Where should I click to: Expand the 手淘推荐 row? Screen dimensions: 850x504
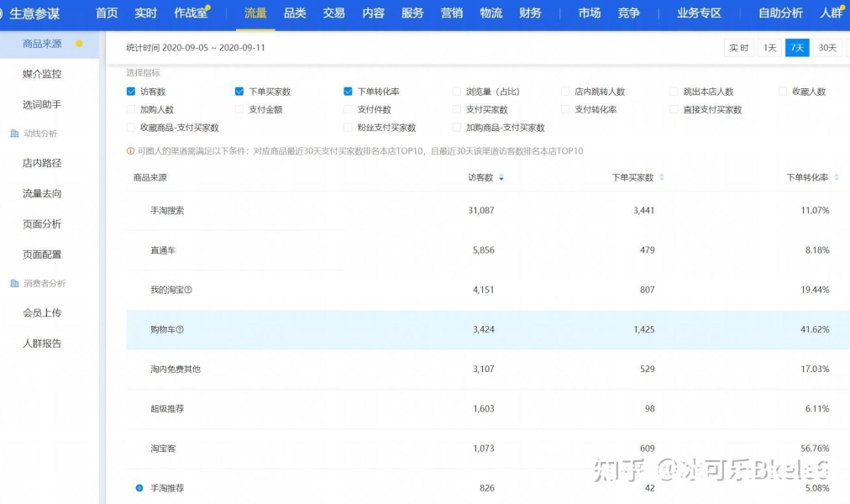tap(139, 488)
